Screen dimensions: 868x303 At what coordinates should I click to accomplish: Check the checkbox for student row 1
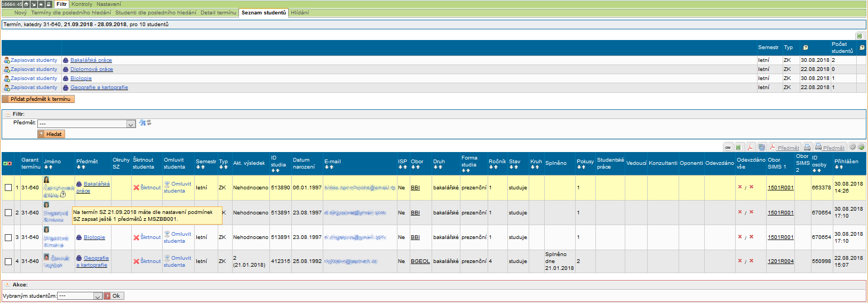[8, 188]
